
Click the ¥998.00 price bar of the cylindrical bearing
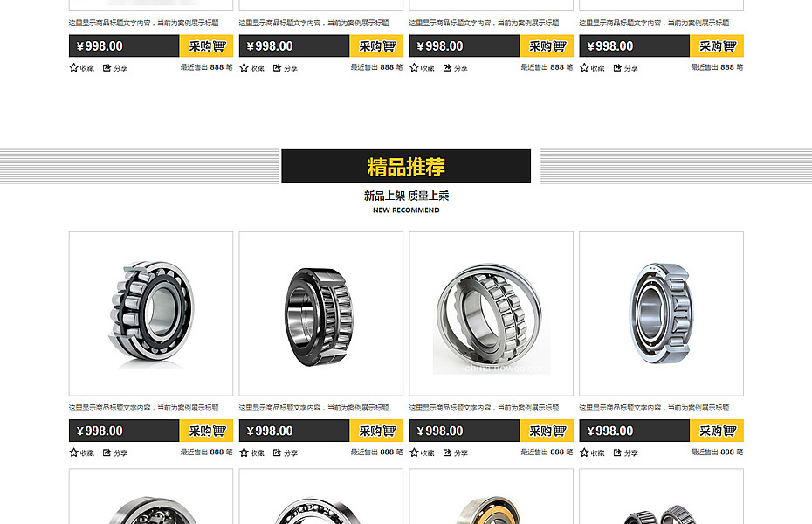tap(635, 431)
